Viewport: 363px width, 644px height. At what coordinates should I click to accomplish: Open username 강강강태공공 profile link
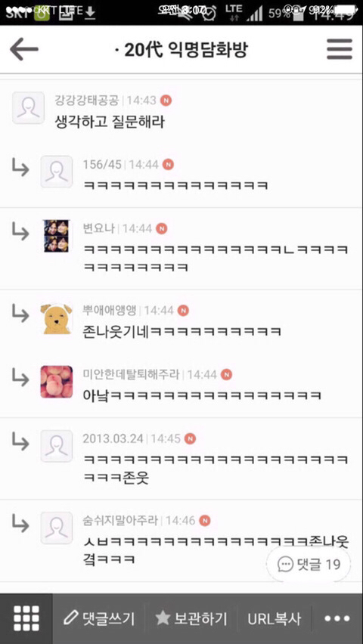point(87,101)
